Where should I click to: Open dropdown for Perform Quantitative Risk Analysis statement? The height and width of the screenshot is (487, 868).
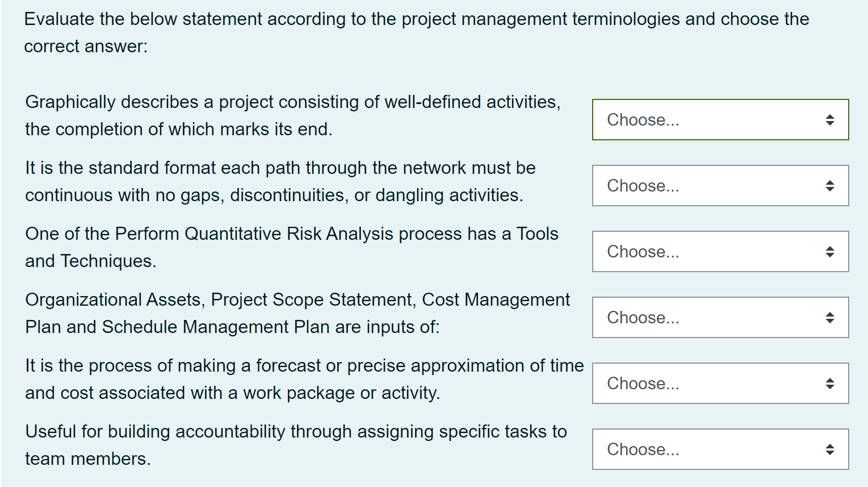click(720, 252)
